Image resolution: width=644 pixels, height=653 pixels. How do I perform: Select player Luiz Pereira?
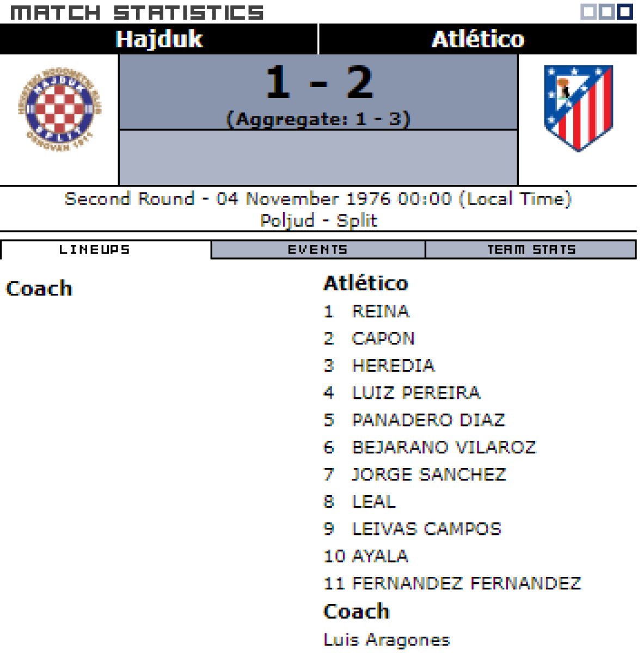pyautogui.click(x=416, y=393)
